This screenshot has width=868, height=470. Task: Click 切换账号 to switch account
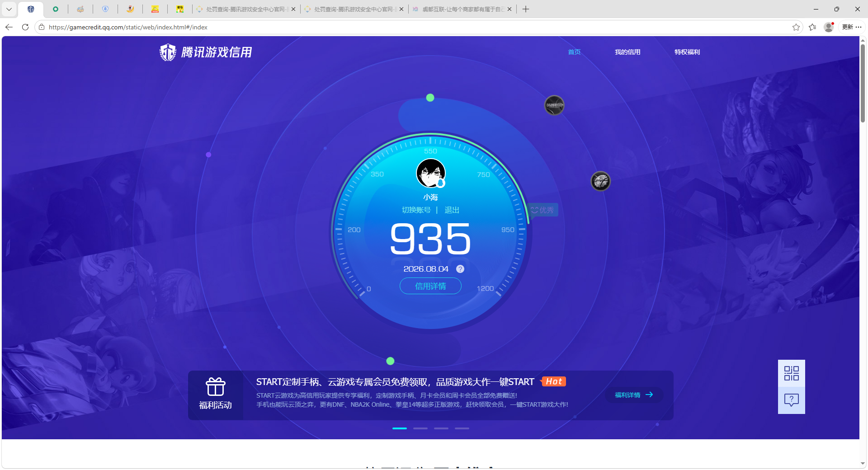point(416,210)
